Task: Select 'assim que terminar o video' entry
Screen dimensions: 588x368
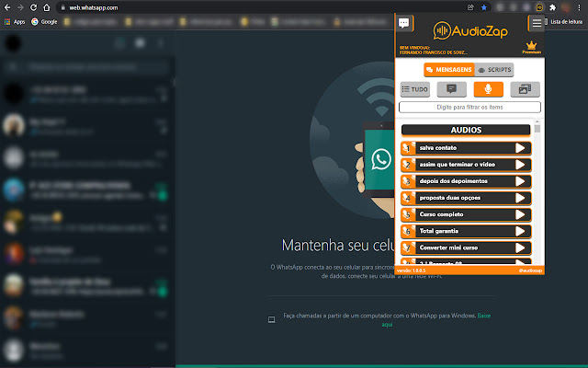Action: click(x=466, y=165)
